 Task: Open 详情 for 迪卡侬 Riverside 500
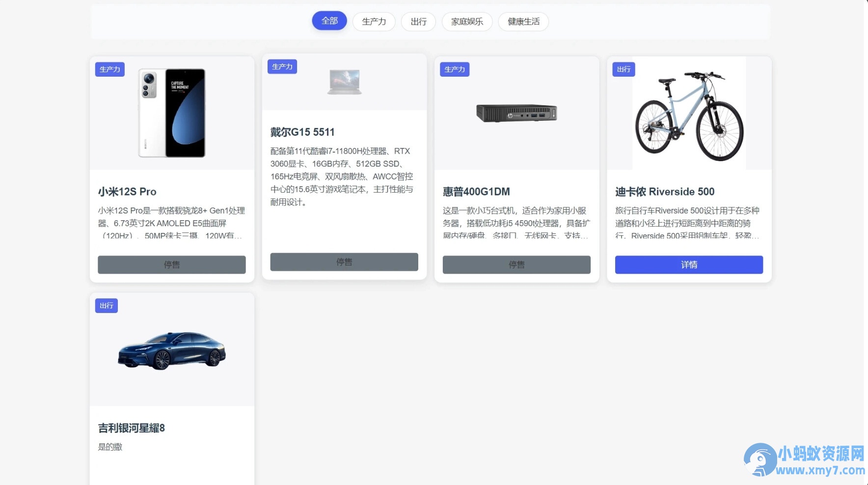(689, 264)
